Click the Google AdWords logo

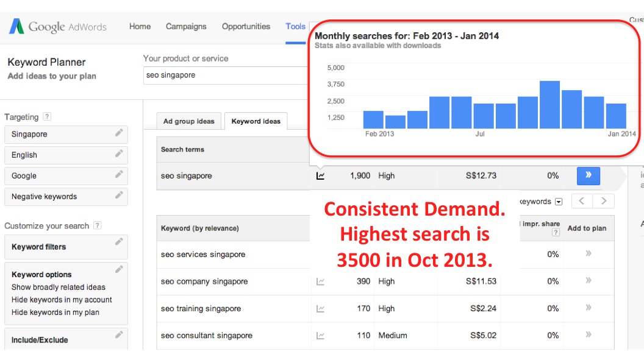[x=57, y=27]
